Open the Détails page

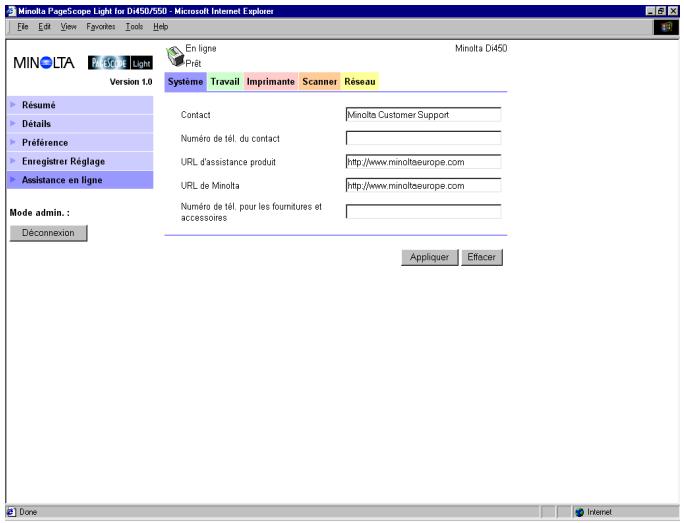pos(80,124)
